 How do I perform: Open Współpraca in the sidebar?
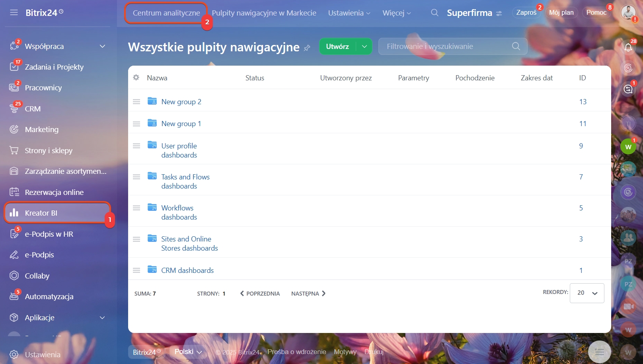pos(44,46)
